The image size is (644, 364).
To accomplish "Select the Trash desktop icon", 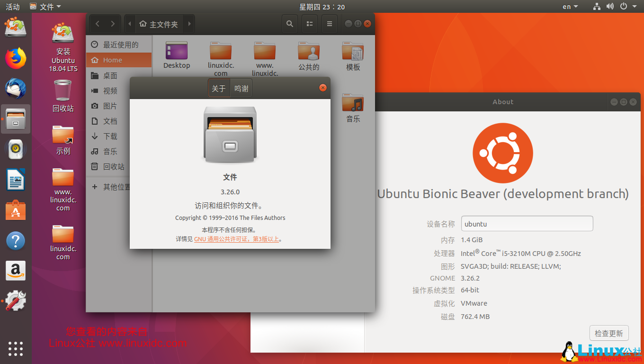I will tap(63, 95).
